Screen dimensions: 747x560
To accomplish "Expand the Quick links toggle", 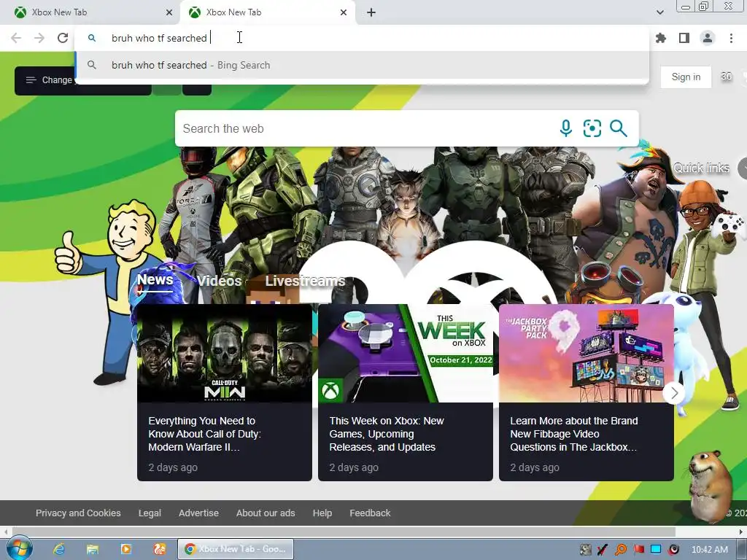I will [x=742, y=168].
